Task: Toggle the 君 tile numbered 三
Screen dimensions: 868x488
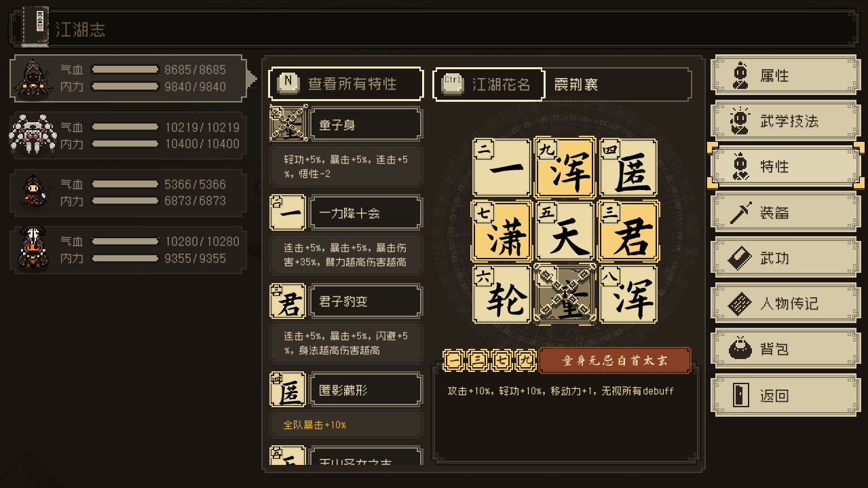Action: pos(628,230)
